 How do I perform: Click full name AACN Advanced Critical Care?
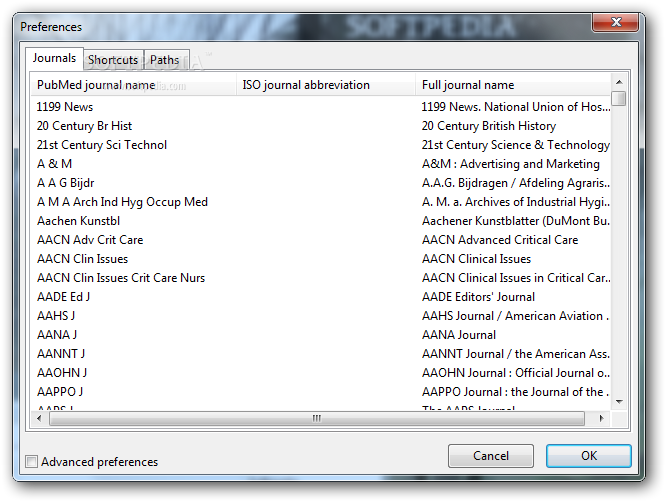point(500,240)
